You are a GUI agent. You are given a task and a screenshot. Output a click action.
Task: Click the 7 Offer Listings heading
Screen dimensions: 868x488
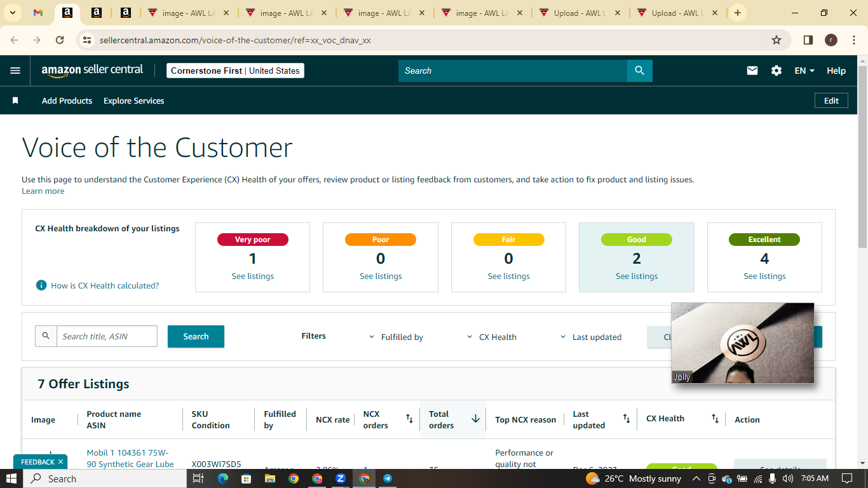click(83, 384)
